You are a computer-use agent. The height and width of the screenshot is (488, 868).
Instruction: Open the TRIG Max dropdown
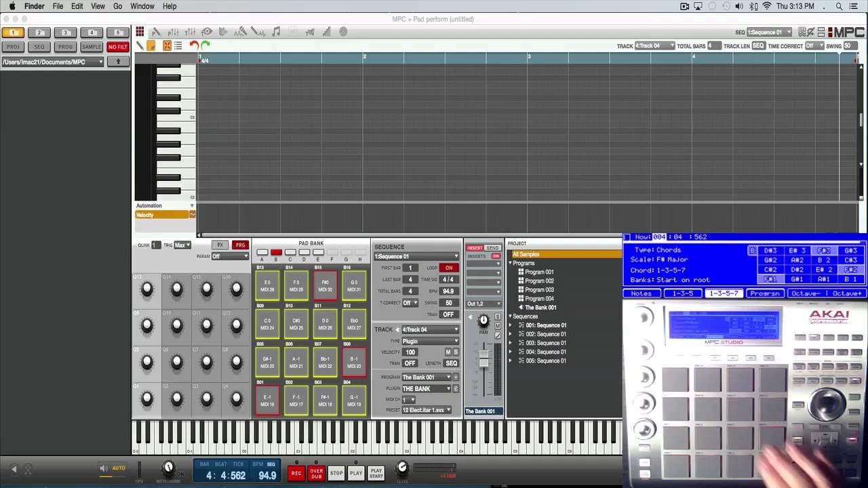tap(182, 245)
